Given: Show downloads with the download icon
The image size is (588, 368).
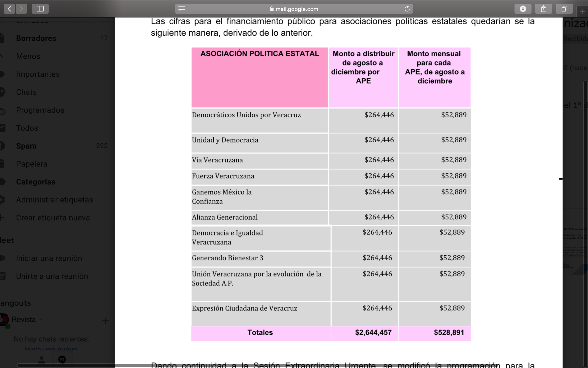Looking at the screenshot, I should coord(523,9).
